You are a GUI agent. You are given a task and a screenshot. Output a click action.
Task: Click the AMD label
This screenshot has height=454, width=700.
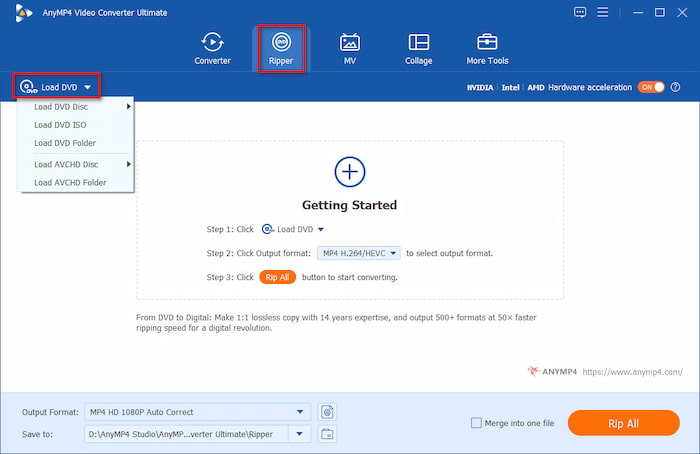[x=536, y=87]
